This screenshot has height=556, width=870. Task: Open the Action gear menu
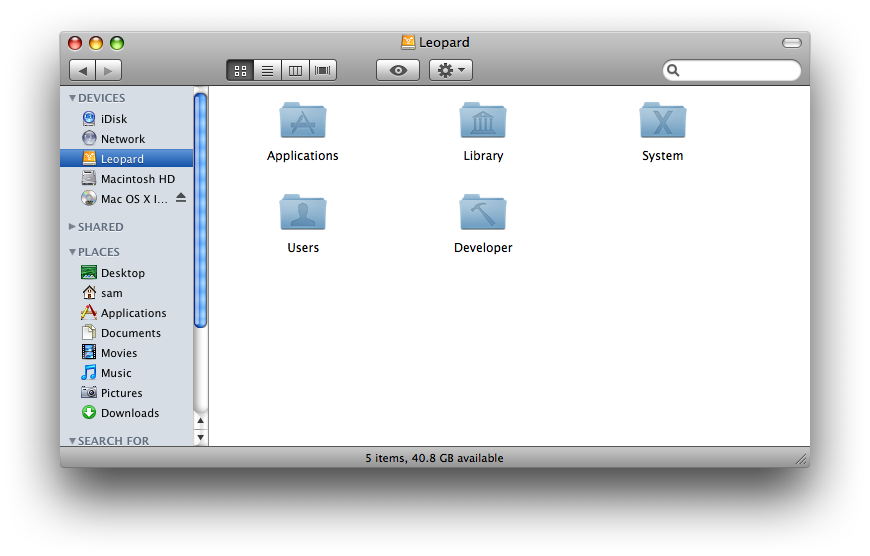point(451,70)
